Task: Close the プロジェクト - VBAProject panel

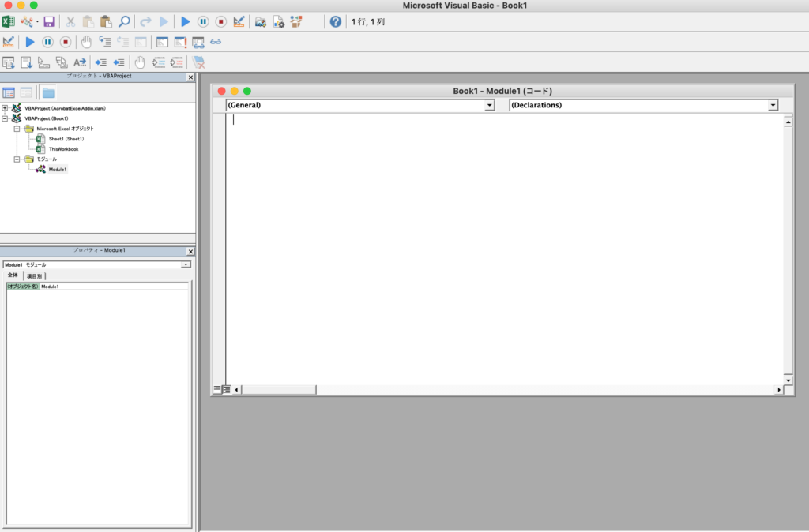Action: (190, 77)
